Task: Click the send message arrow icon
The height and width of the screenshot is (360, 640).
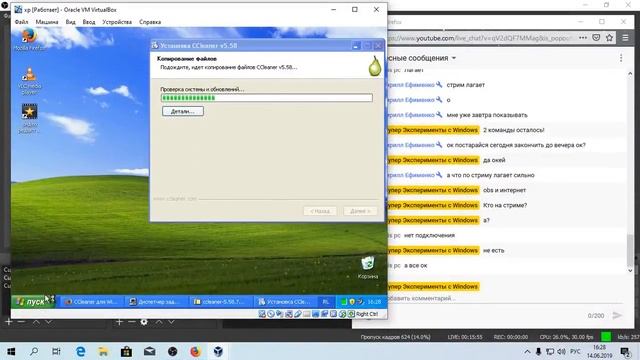Action: (617, 315)
